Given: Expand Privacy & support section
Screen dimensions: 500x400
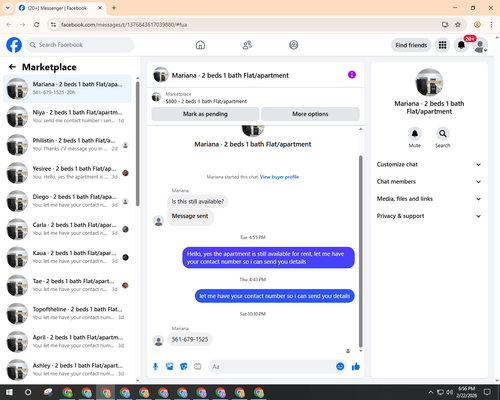Looking at the screenshot, I should pyautogui.click(x=429, y=216).
